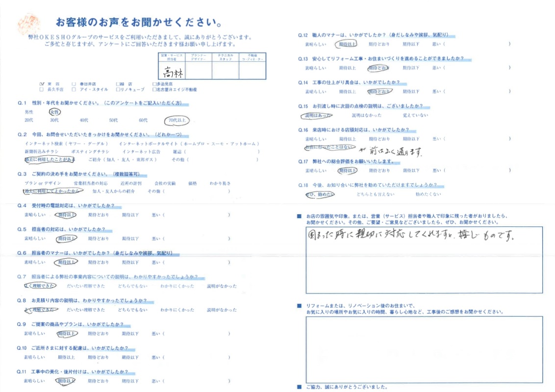This screenshot has width=555, height=392.
Task: Tick the 長久手店 store checkbox
Action: coord(42,90)
